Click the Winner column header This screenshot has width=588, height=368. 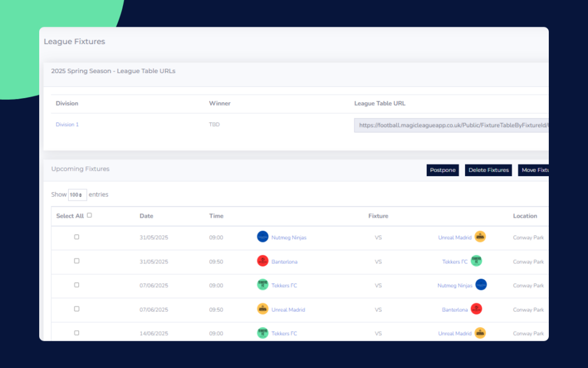click(220, 103)
